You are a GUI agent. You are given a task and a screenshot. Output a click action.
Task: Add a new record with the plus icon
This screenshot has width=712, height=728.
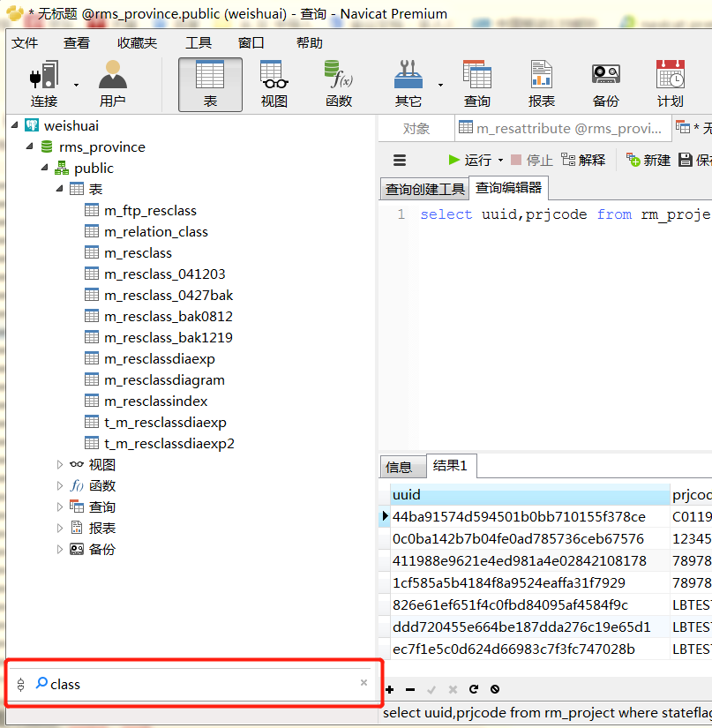389,689
